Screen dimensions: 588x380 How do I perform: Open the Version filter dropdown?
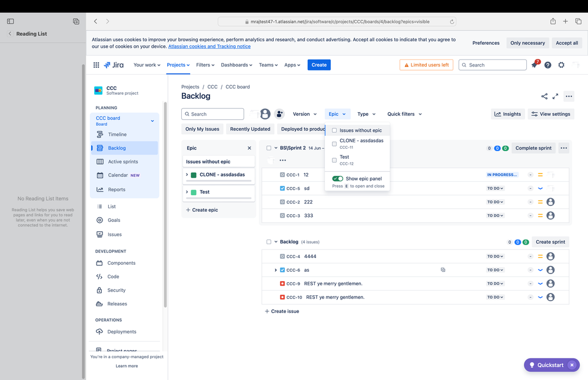tap(304, 114)
